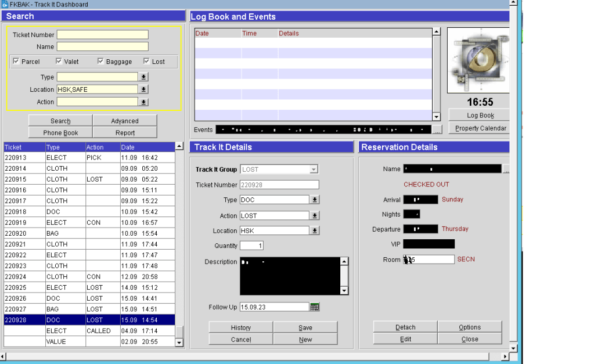Open the search Location dropdown list
The height and width of the screenshot is (364, 594).
(x=143, y=89)
